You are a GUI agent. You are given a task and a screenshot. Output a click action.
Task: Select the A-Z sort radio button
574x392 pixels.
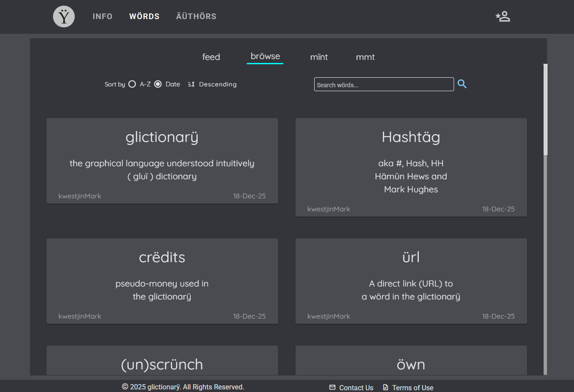(132, 84)
